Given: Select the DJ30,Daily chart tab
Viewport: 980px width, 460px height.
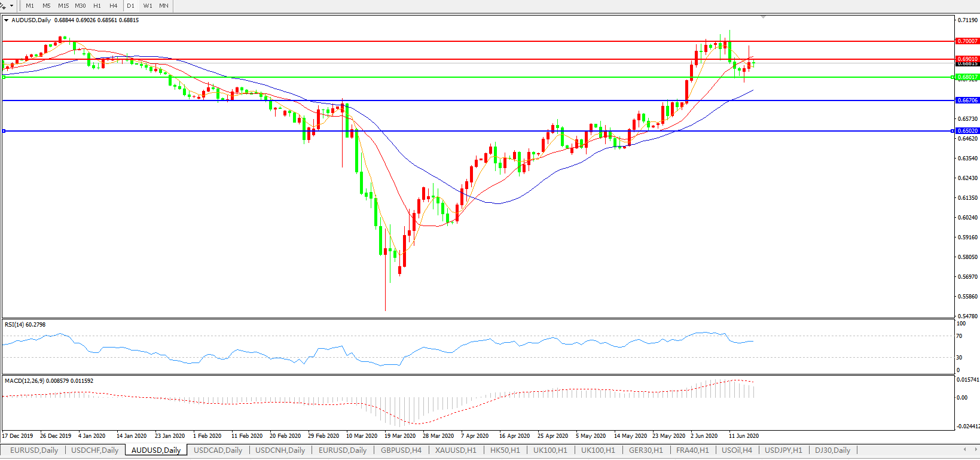Looking at the screenshot, I should [832, 450].
